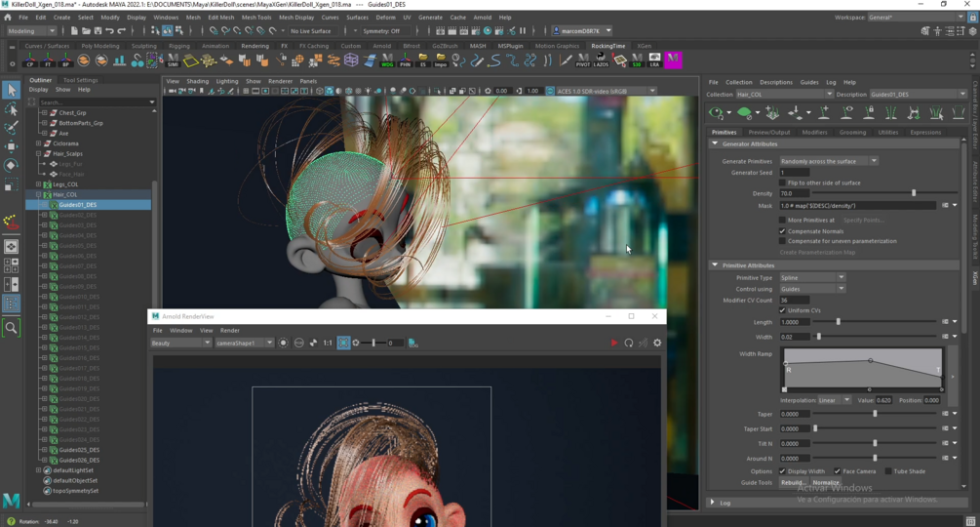Select the Paint Selection tool in toolbox
Screen dimensions: 980x527
coord(12,128)
